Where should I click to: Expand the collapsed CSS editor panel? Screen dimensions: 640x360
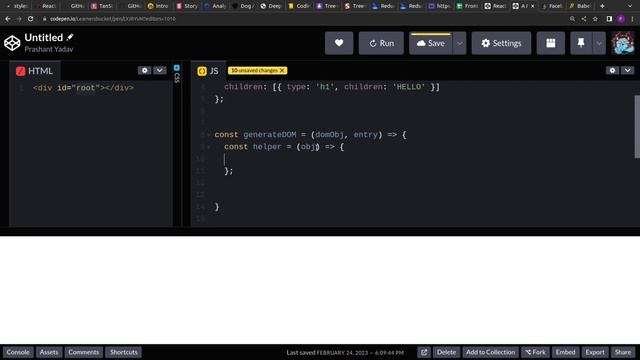tap(177, 73)
